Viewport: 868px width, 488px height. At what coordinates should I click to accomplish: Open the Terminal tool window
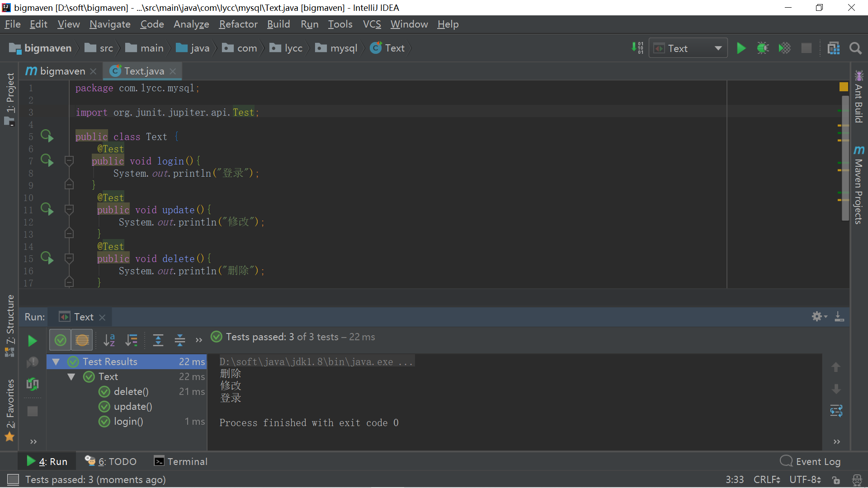pos(181,461)
